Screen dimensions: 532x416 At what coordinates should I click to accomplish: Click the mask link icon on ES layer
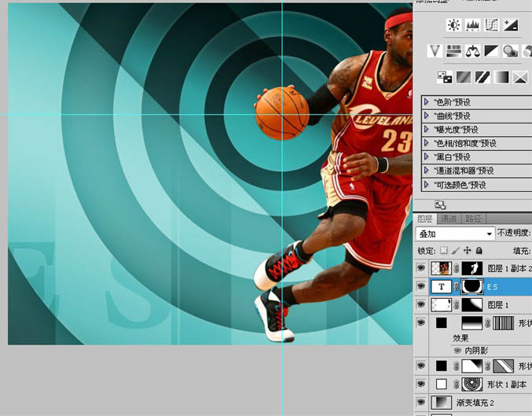click(456, 286)
